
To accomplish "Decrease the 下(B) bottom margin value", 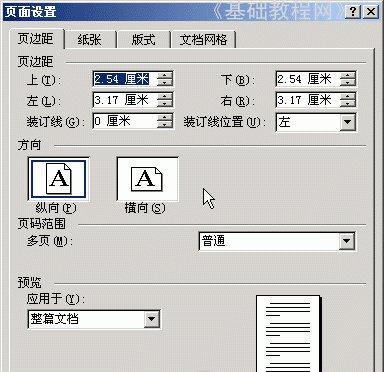I will coord(348,83).
